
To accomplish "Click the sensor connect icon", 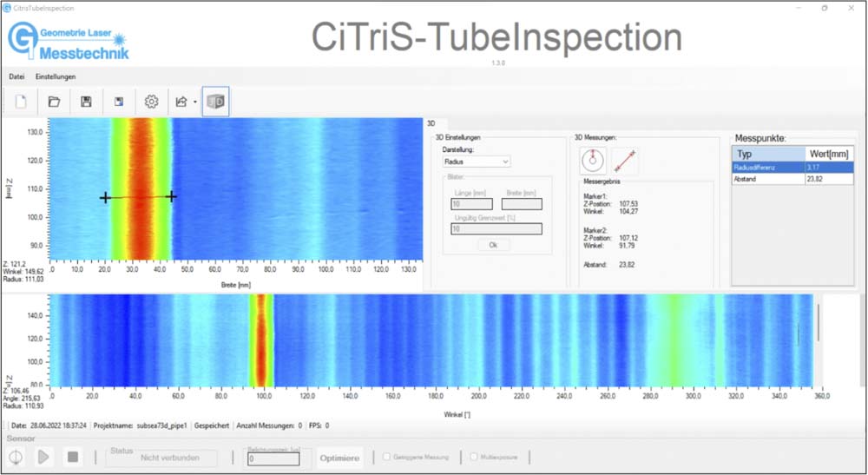I will 16,458.
